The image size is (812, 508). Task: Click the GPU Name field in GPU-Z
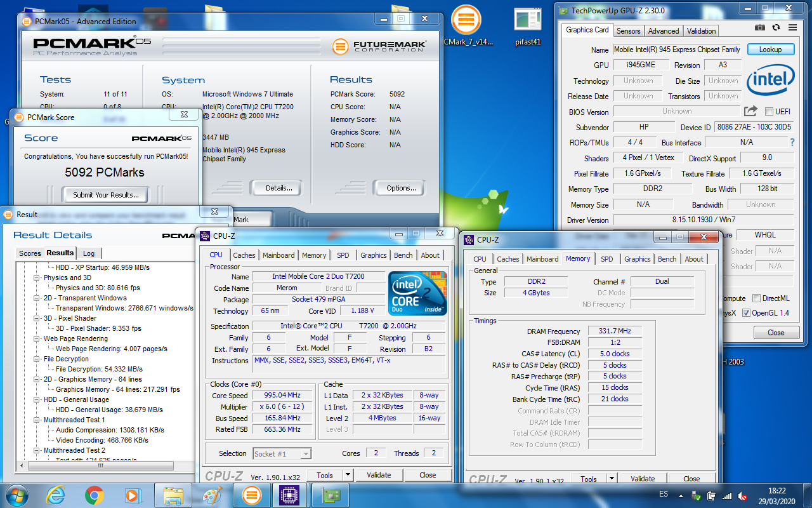[678, 49]
